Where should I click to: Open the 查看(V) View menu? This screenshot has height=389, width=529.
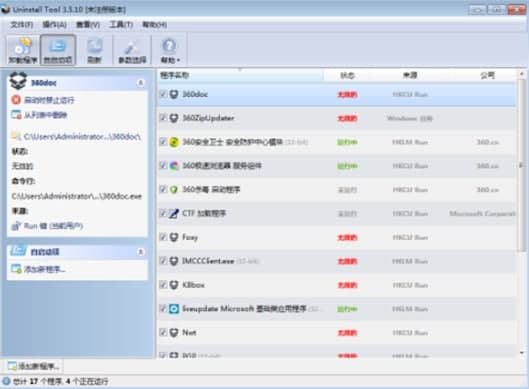point(88,25)
